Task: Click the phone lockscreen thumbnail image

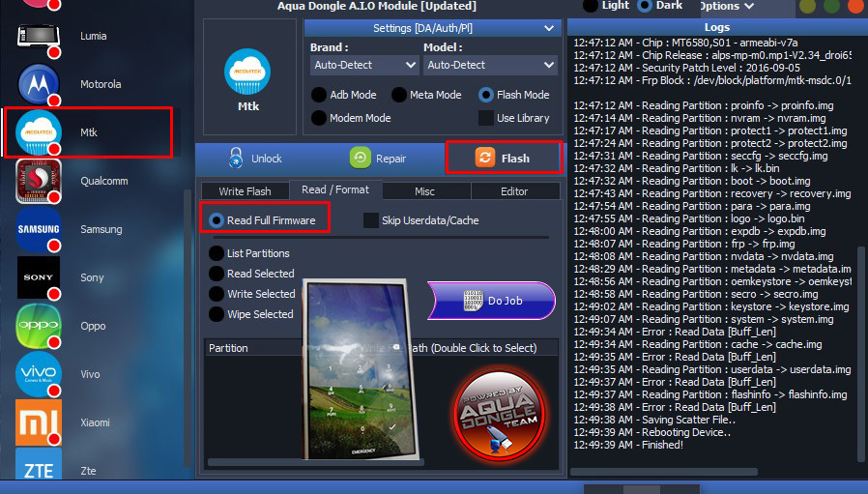Action: (360, 369)
